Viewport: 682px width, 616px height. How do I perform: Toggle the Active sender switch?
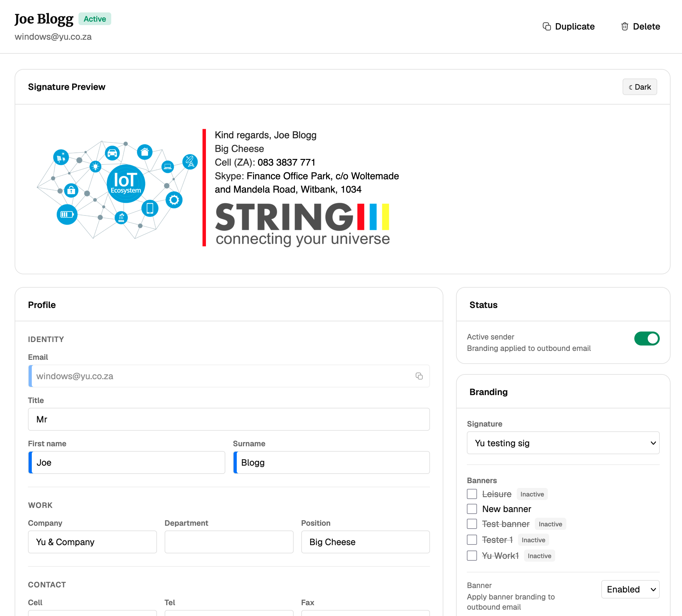(x=646, y=339)
